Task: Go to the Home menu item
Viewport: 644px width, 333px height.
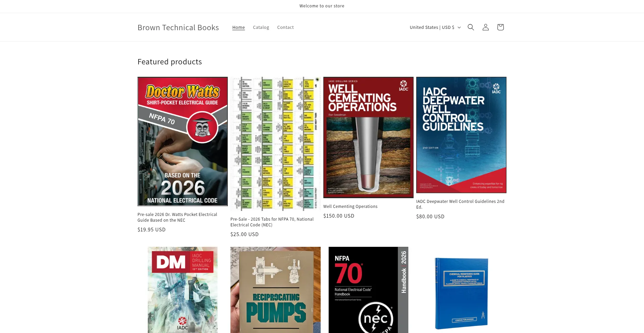Action: pos(238,27)
